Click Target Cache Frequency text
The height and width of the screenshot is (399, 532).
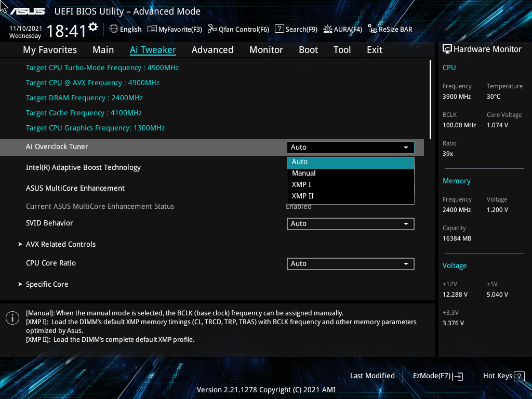pos(84,113)
